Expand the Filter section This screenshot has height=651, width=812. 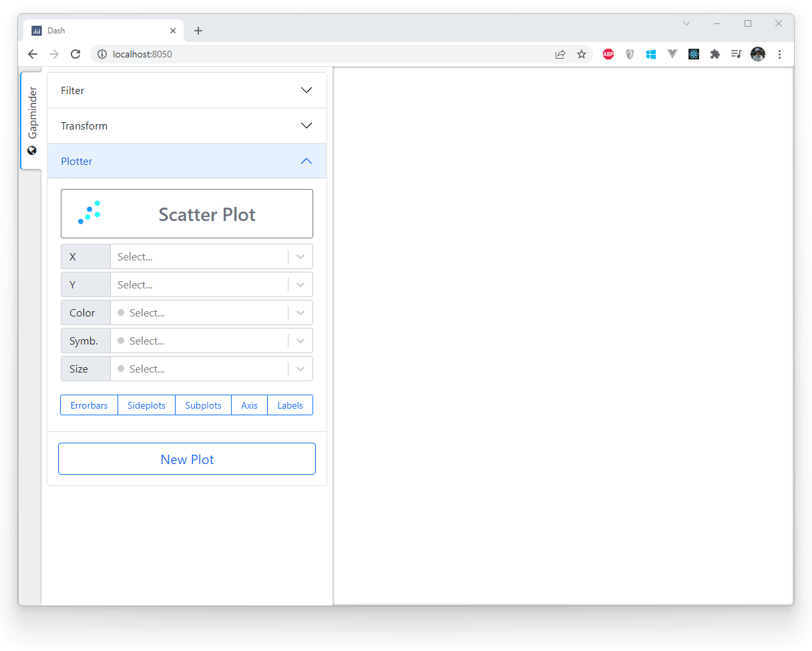pos(187,90)
